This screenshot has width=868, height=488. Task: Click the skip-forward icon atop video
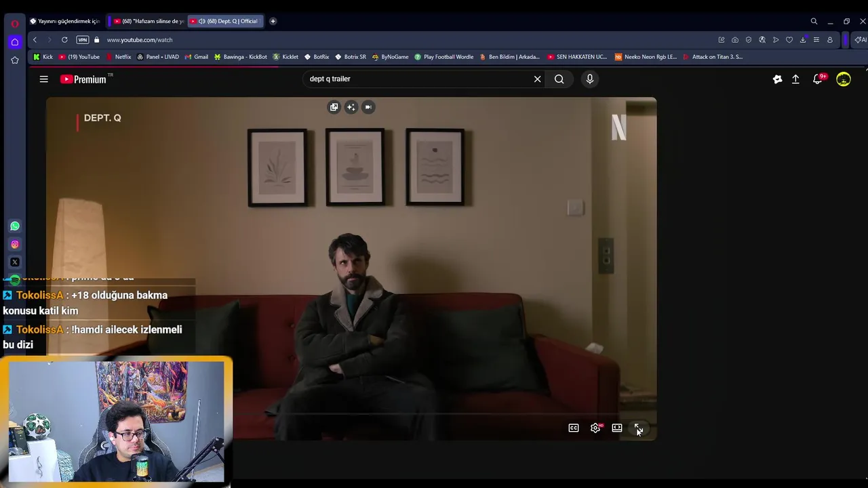tap(368, 107)
